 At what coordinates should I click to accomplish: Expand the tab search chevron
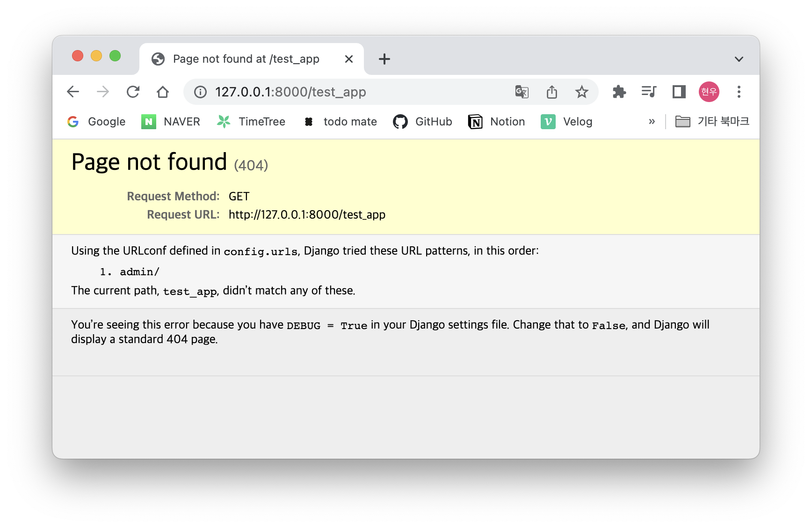(739, 59)
